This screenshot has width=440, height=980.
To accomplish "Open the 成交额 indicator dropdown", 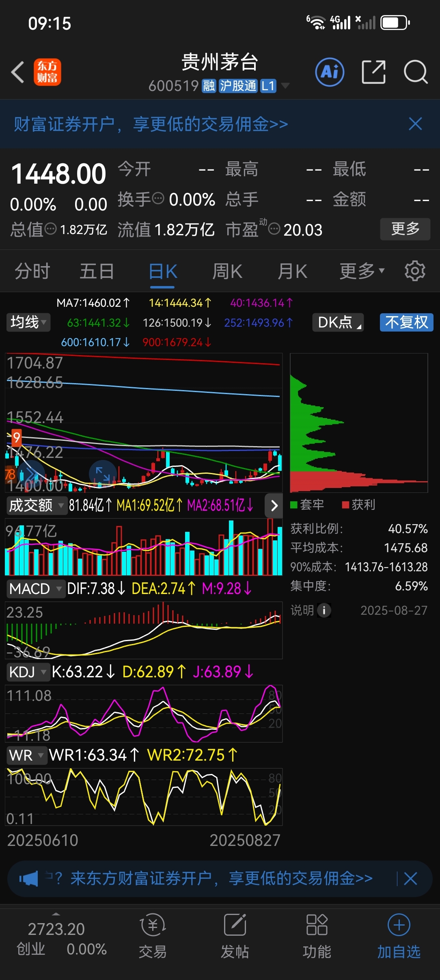I will tap(37, 505).
